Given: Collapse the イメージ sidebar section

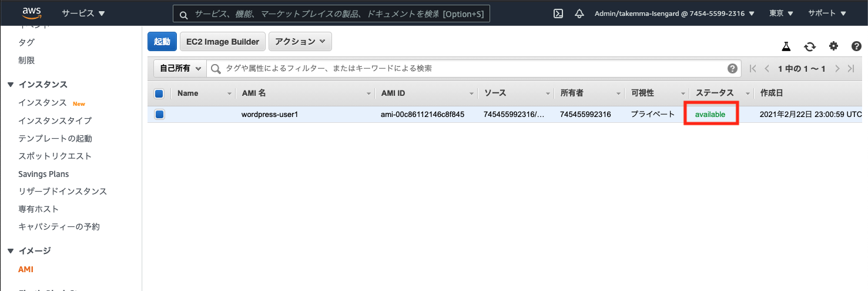Looking at the screenshot, I should (x=11, y=251).
